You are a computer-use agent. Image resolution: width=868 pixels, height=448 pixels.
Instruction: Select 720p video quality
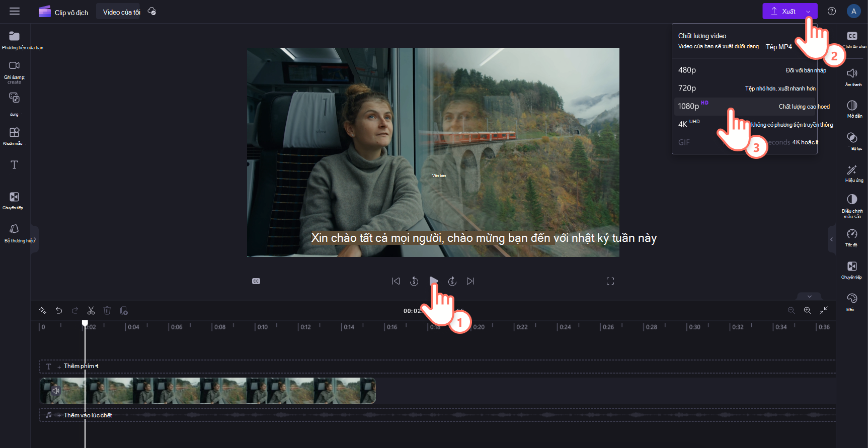tap(745, 88)
